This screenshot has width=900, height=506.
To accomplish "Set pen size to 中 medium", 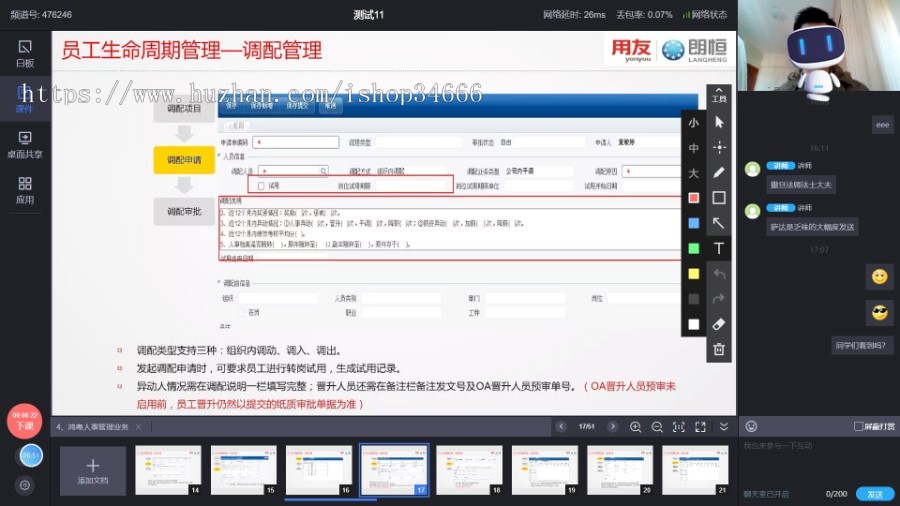I will coord(693,148).
